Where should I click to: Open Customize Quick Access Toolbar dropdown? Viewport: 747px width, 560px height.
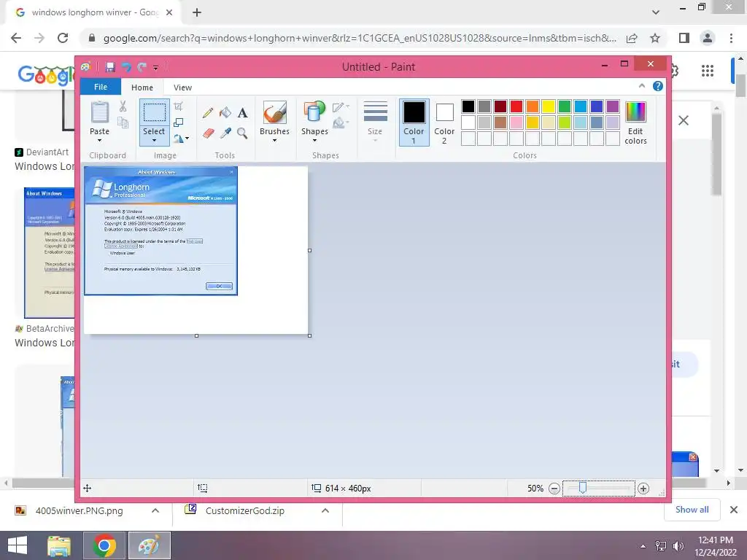[156, 68]
